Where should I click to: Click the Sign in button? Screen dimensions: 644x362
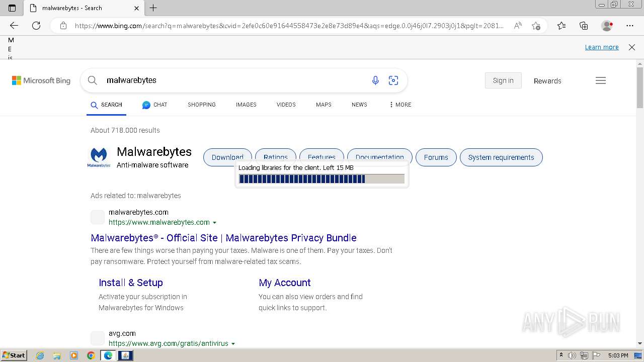click(x=503, y=80)
